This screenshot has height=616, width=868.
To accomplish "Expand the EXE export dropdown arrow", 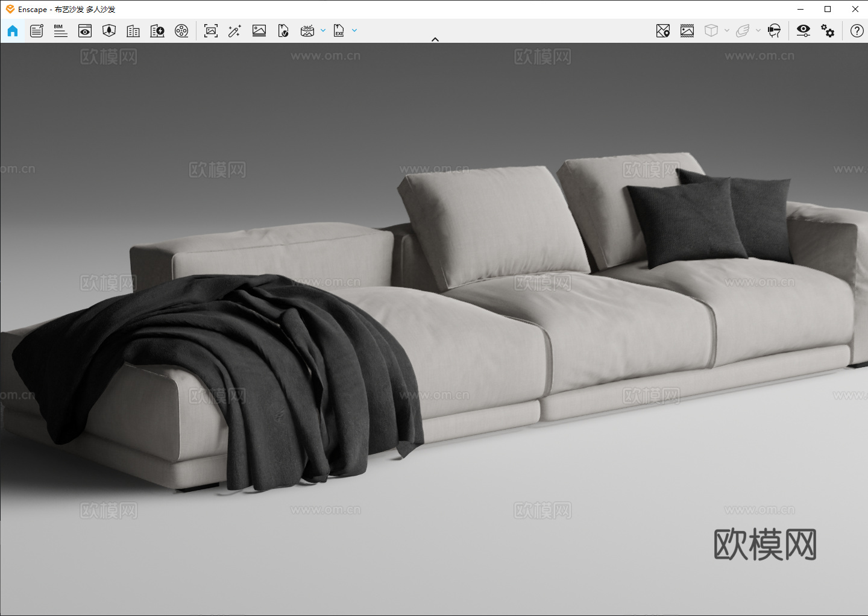I will [x=354, y=30].
